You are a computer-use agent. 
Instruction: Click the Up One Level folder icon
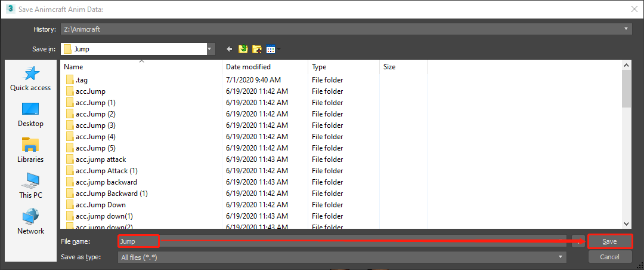[243, 50]
